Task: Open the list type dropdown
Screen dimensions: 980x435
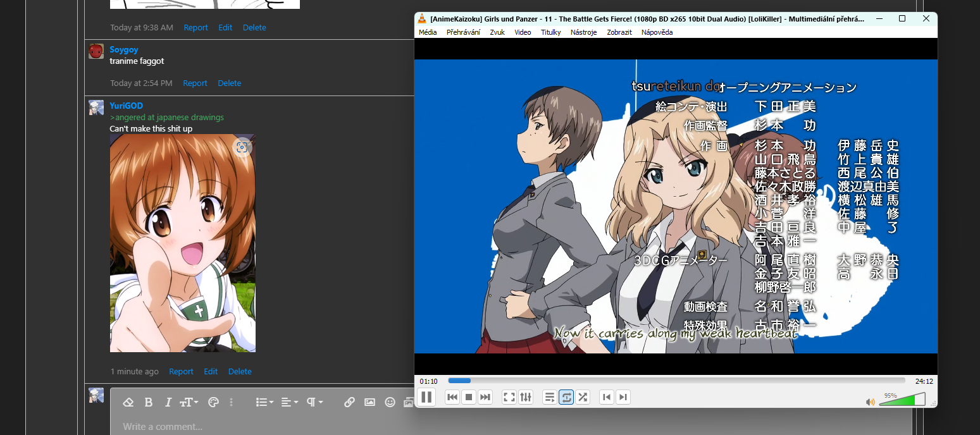Action: 264,402
